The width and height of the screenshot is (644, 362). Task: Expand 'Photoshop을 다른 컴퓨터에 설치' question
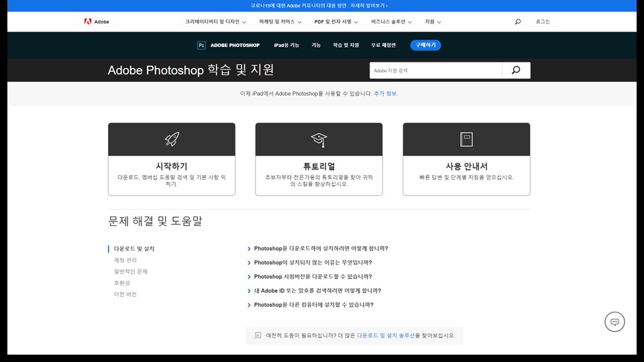click(x=310, y=304)
